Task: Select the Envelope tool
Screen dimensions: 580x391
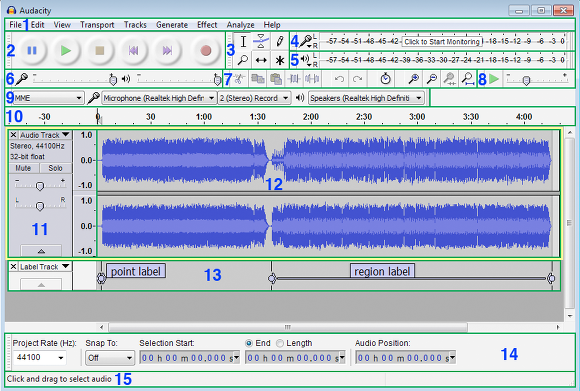Action: coord(261,41)
